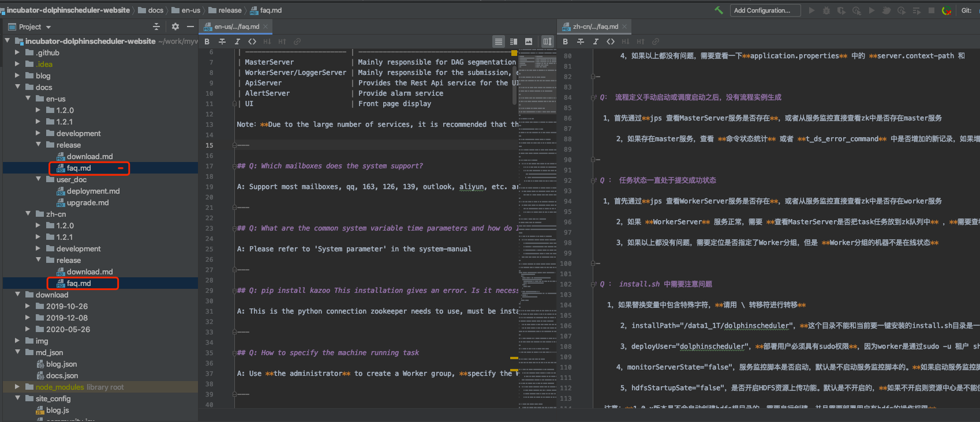980x422 pixels.
Task: Apply Bold in the zh-cn faq.md editor toolbar
Action: pos(566,42)
